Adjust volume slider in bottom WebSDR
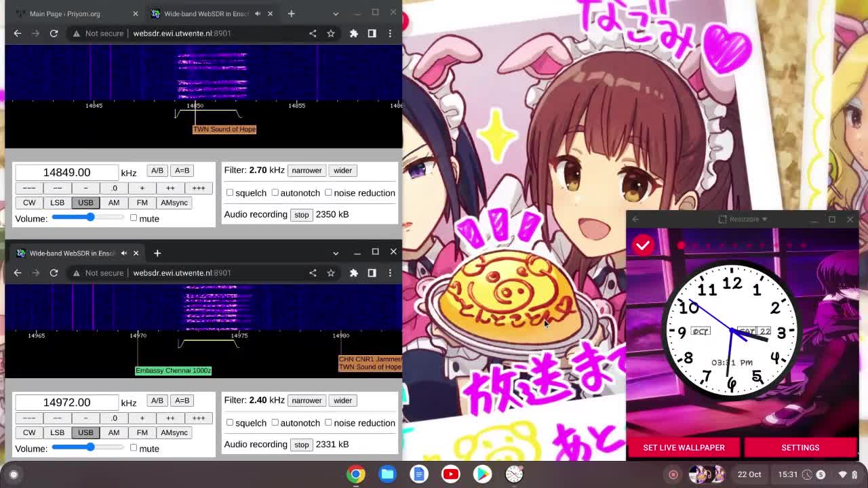Viewport: 868px width, 488px height. coord(87,447)
